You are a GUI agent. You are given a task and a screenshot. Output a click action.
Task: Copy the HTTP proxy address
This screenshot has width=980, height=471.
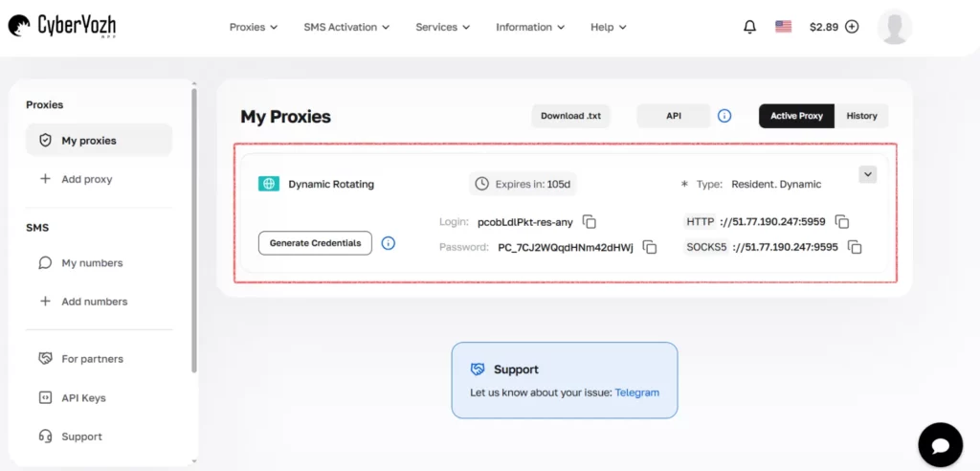coord(842,222)
